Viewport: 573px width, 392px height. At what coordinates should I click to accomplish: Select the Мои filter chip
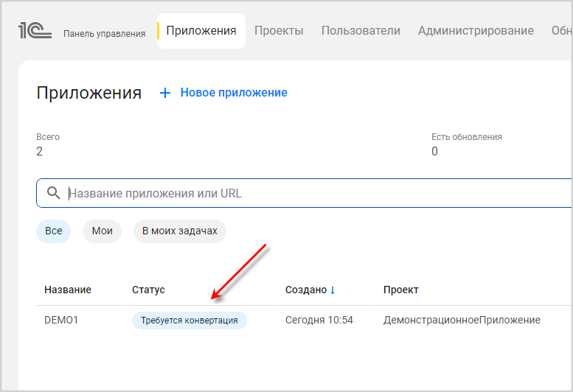(x=102, y=231)
